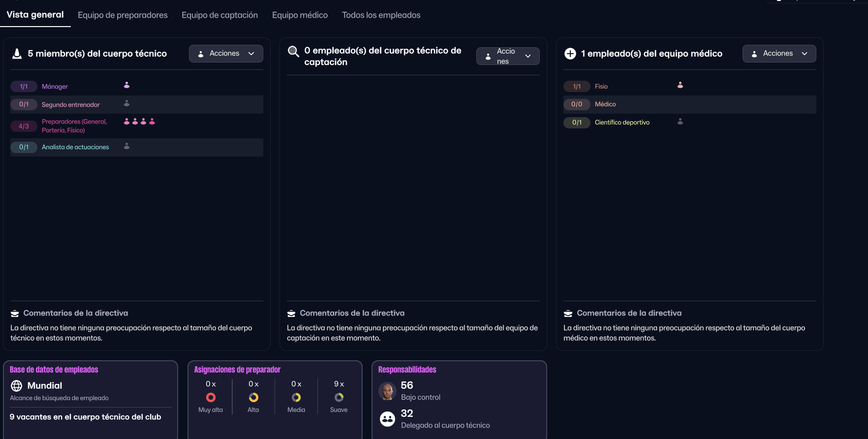868x439 pixels.
Task: Click the empty Segundo entrenador slot icon
Action: (126, 103)
